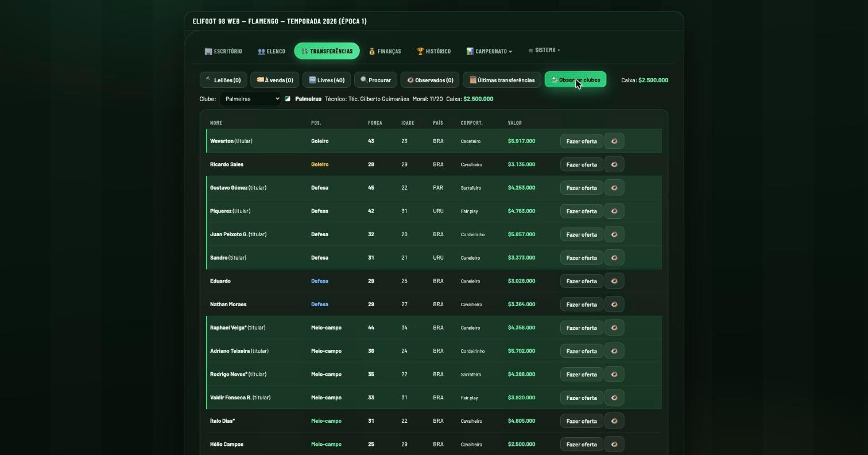Make an offer for Ítalo Dias
Viewport: 868px width, 455px height.
(x=582, y=421)
